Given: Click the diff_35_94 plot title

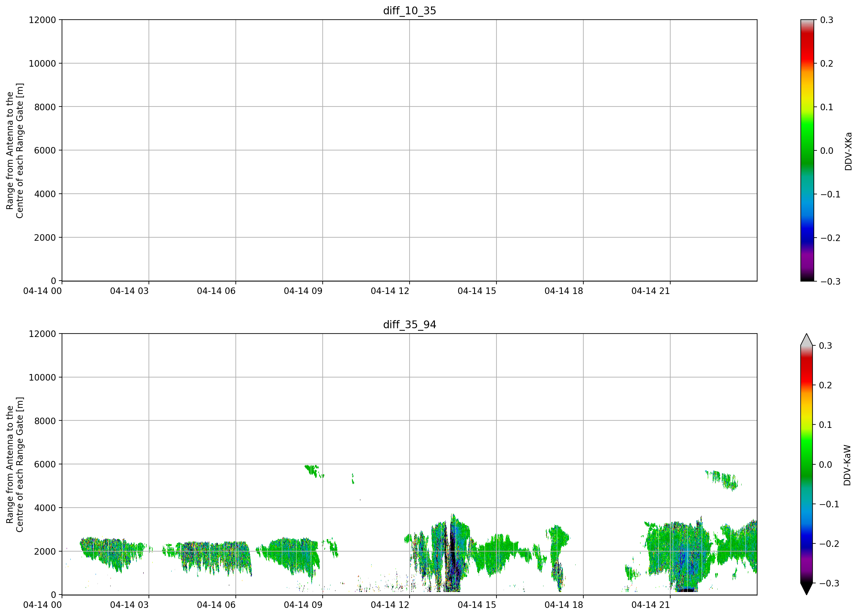Looking at the screenshot, I should (410, 325).
